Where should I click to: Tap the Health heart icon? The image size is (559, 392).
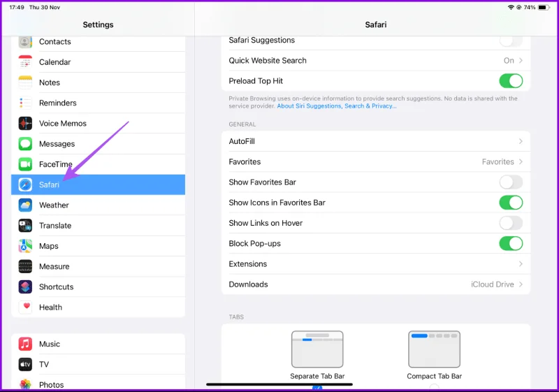(25, 307)
